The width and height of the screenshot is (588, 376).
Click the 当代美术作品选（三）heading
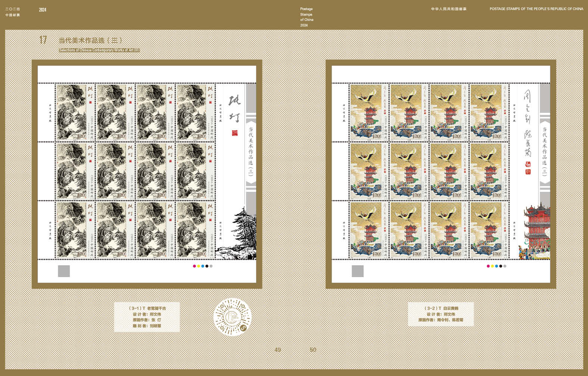[90, 40]
